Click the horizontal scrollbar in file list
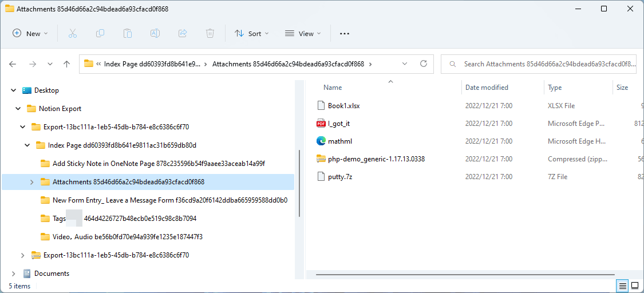644x293 pixels. [465, 275]
